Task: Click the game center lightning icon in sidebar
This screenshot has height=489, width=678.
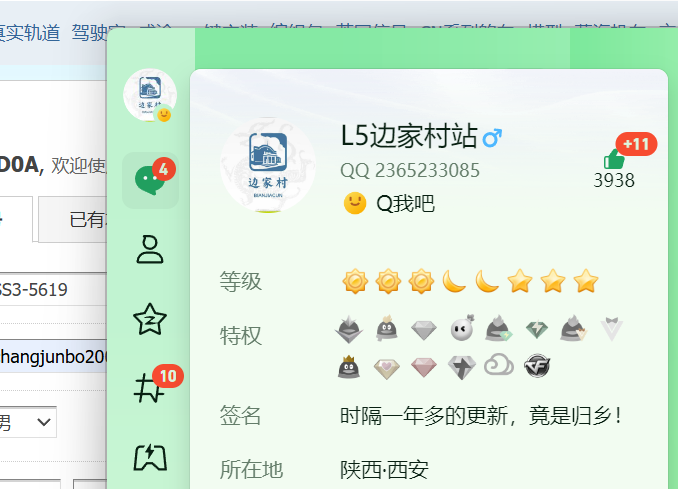Action: (150, 458)
